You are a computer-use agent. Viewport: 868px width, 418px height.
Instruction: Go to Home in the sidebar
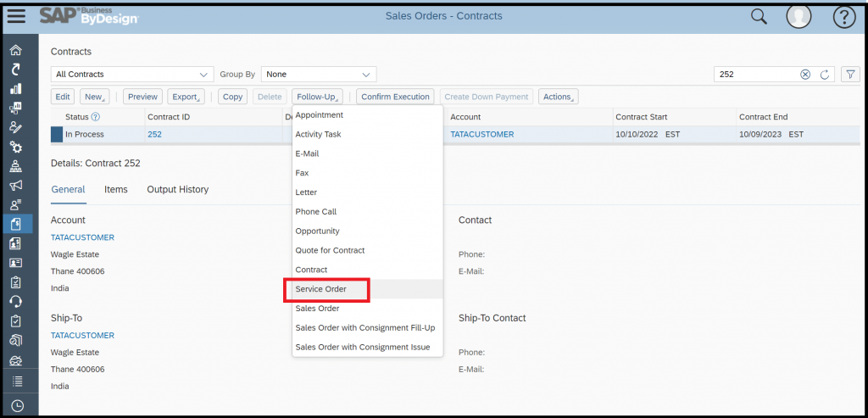16,50
